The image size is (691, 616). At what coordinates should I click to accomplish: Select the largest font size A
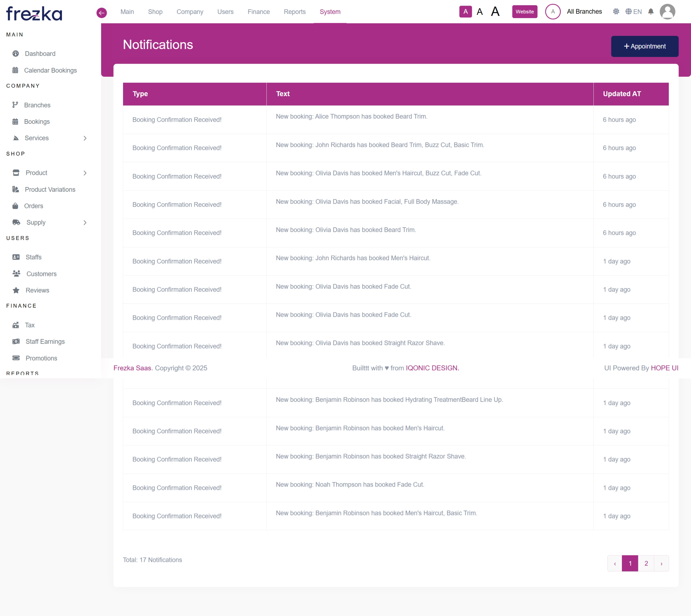click(495, 12)
